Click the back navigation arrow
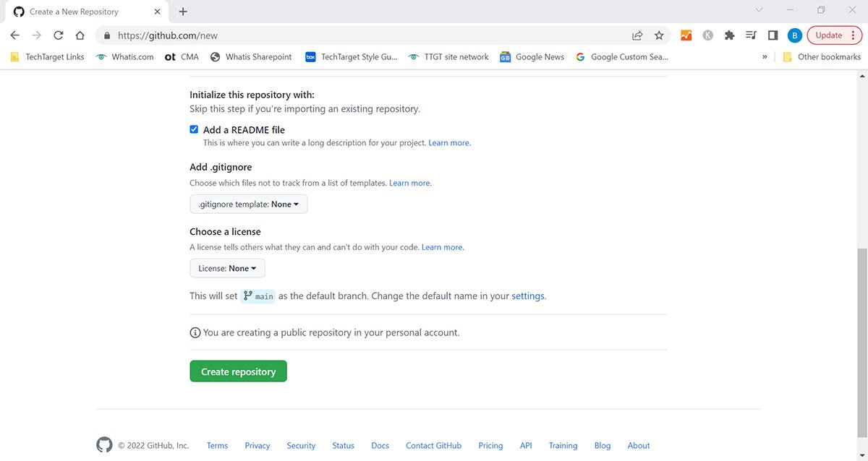 pos(14,35)
